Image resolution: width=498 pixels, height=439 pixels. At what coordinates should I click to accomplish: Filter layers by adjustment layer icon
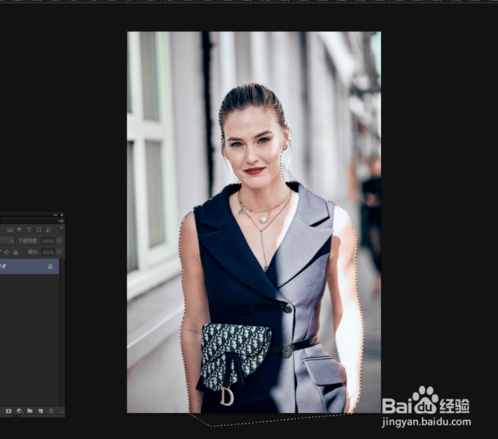pyautogui.click(x=20, y=230)
